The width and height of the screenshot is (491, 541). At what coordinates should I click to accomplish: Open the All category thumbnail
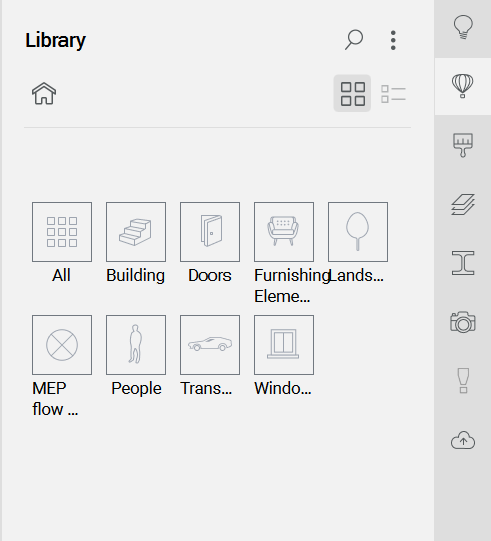click(62, 232)
